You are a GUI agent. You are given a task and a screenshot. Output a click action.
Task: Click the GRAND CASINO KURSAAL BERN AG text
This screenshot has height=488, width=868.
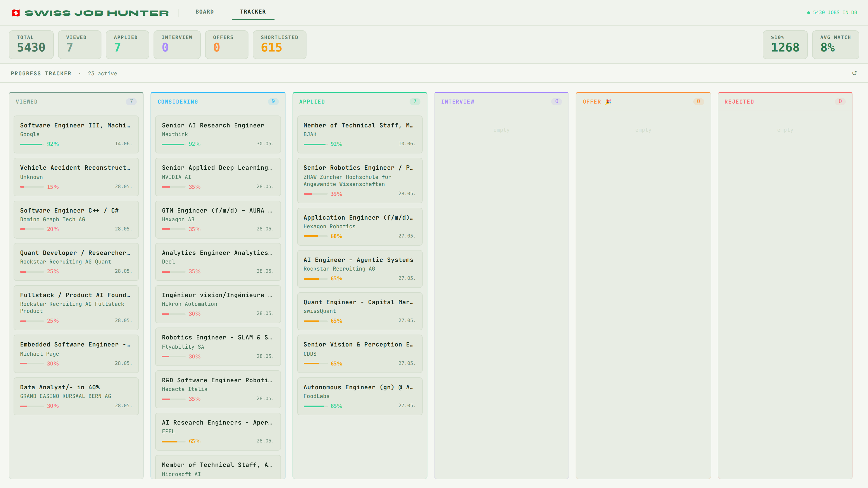point(66,396)
